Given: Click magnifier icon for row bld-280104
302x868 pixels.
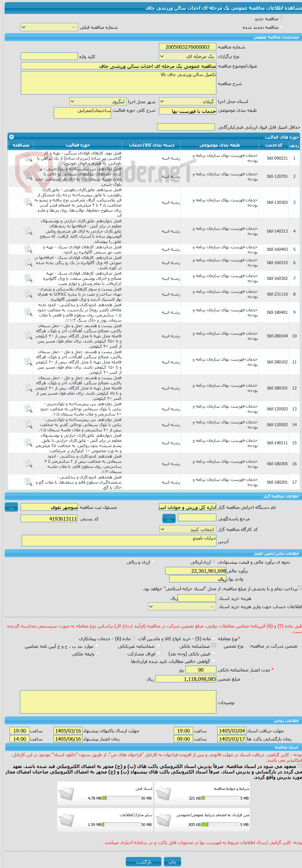Looking at the screenshot, I should pyautogui.click(x=28, y=336).
